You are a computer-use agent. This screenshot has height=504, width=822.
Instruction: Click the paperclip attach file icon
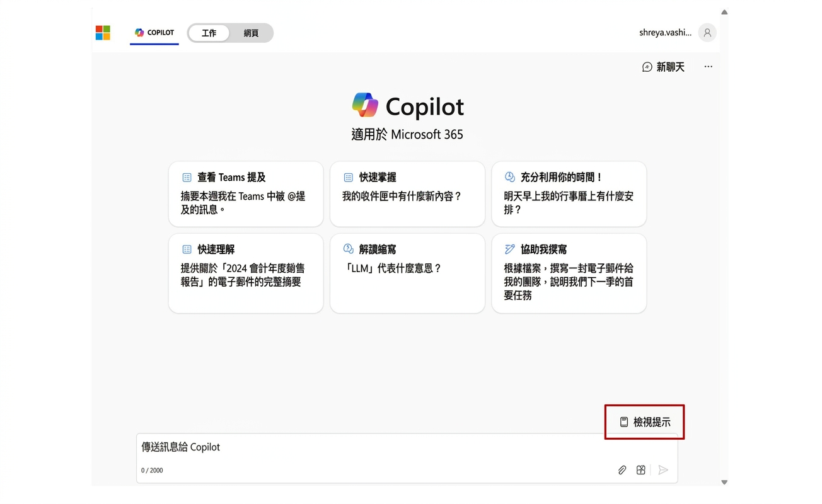pos(622,470)
